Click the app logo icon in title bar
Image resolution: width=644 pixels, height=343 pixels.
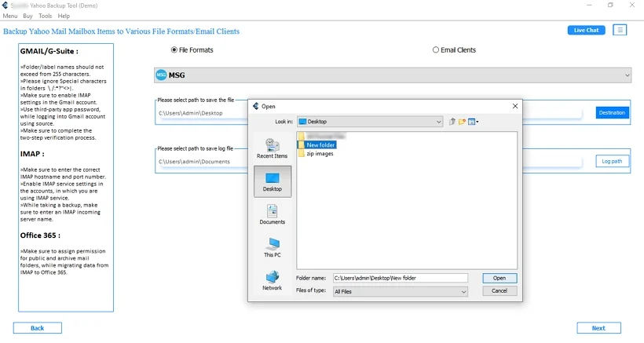tap(5, 5)
